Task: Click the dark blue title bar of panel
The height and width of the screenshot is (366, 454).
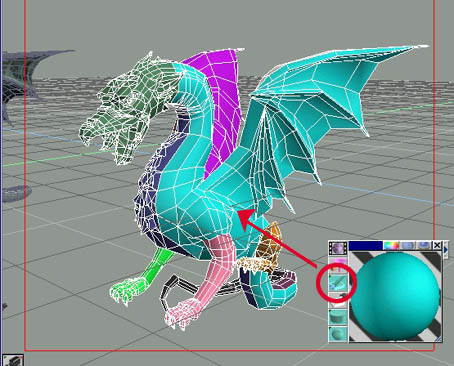Action: [365, 246]
